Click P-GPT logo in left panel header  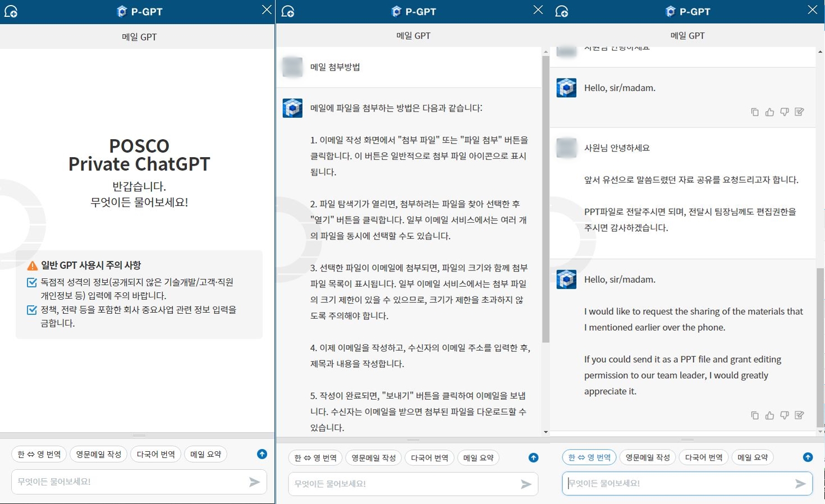coord(139,11)
